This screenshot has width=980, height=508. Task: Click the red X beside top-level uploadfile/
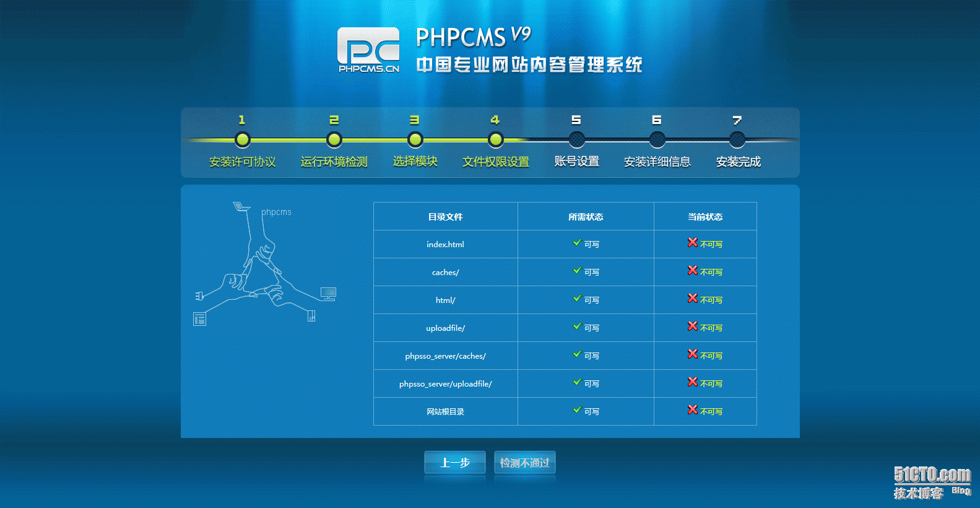pos(693,326)
